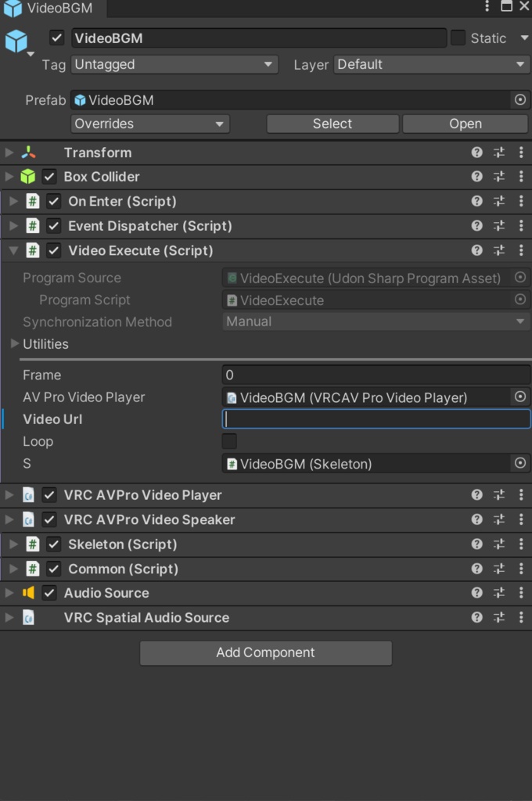Image resolution: width=532 pixels, height=801 pixels.
Task: Open help for VRC AVPro Video Player
Action: tap(476, 494)
